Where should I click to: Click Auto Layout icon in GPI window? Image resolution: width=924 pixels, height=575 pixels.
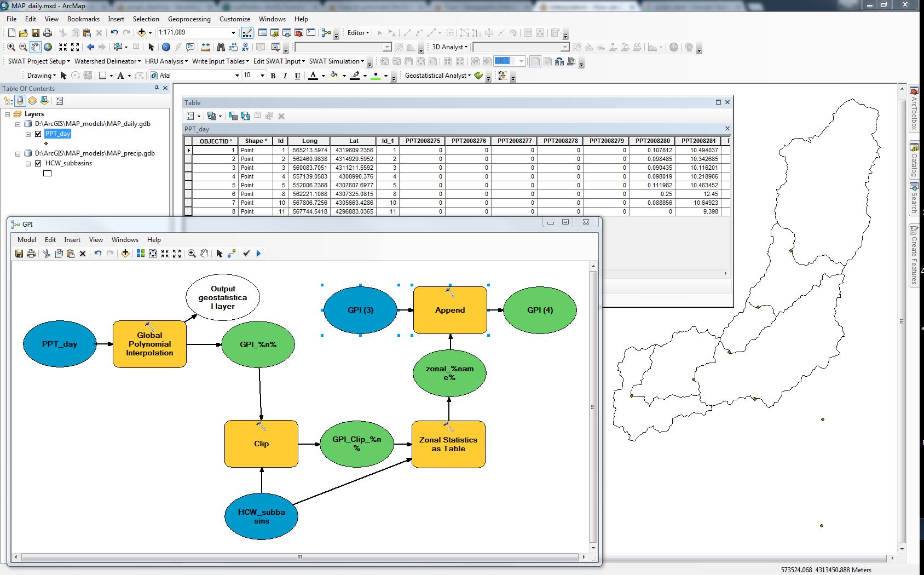pos(141,254)
